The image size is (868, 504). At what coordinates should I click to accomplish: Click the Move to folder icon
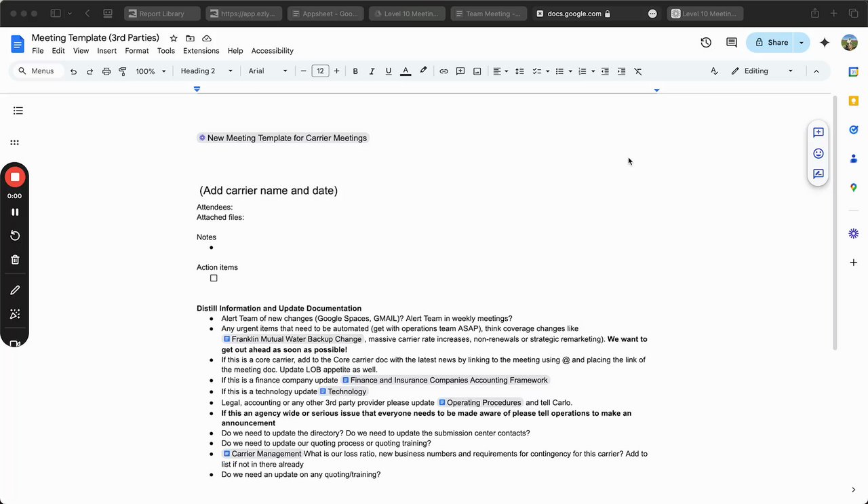[190, 39]
